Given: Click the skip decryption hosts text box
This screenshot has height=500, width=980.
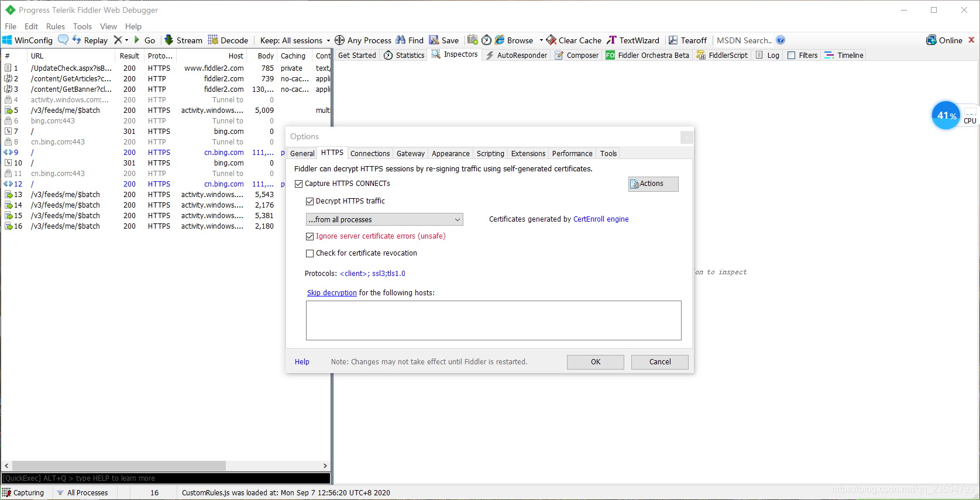Looking at the screenshot, I should coord(494,320).
